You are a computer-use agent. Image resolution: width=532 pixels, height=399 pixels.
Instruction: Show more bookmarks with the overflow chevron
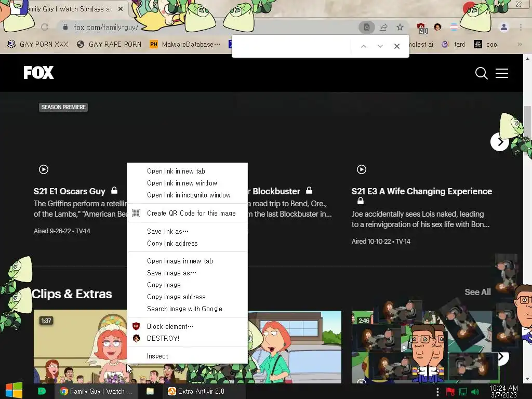pos(520,44)
